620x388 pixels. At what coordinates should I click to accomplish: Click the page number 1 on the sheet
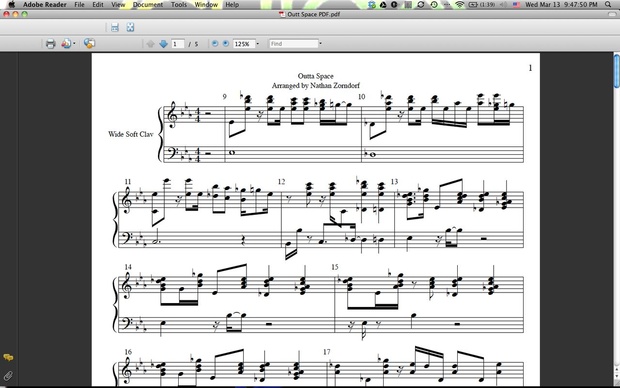tap(530, 68)
